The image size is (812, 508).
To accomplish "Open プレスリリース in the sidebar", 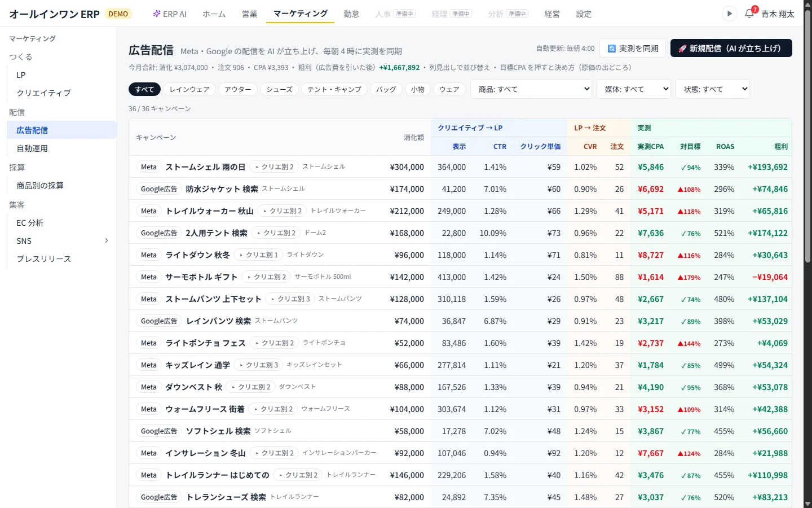I will pos(62,259).
